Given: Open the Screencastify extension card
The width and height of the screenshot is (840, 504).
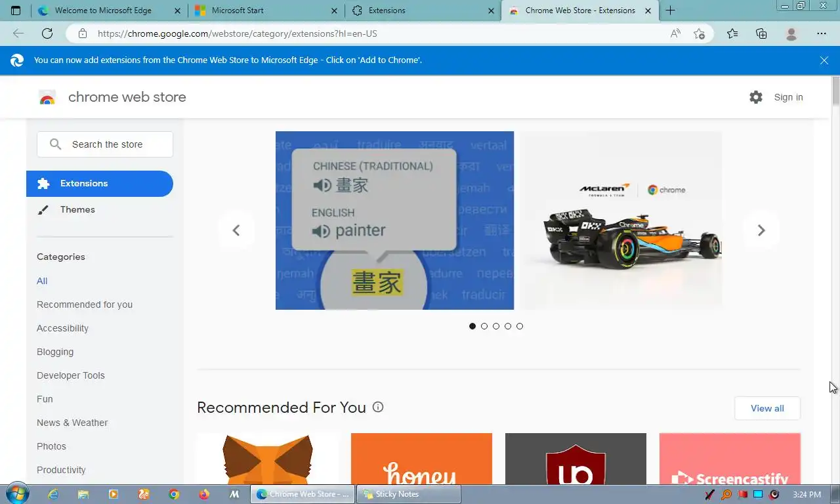Looking at the screenshot, I should pyautogui.click(x=730, y=459).
